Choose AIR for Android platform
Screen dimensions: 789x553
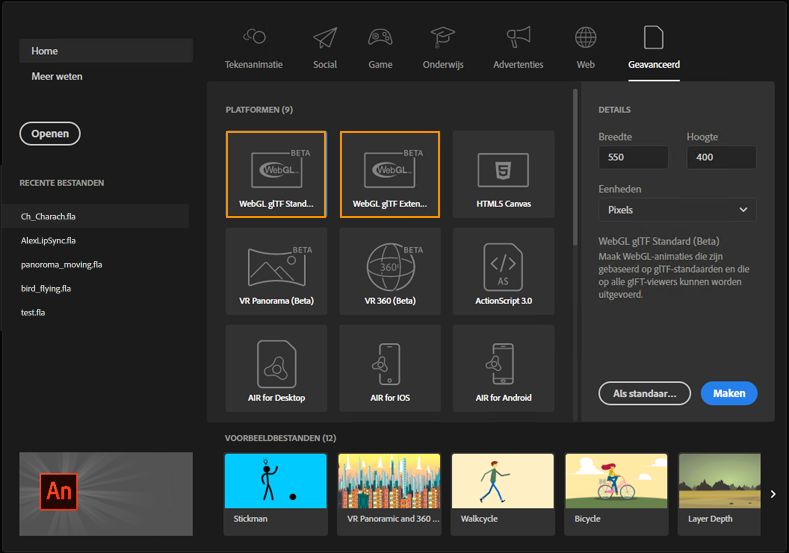tap(504, 368)
